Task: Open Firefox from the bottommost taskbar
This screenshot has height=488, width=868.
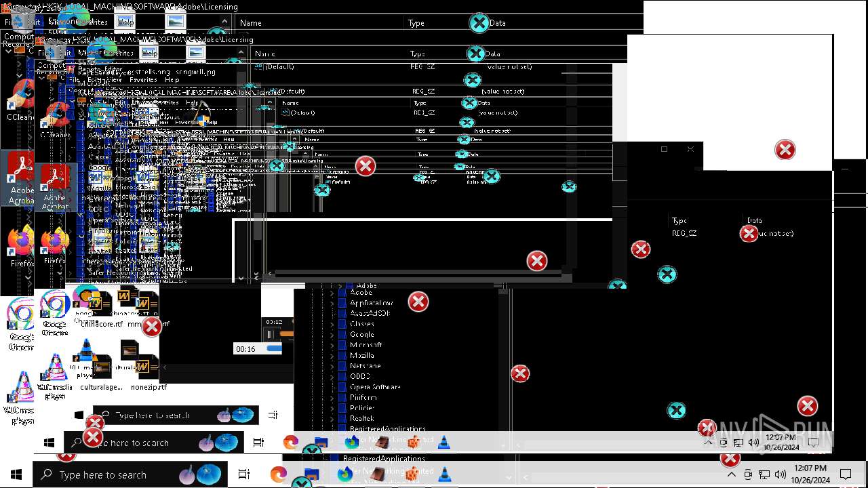Action: [x=344, y=473]
